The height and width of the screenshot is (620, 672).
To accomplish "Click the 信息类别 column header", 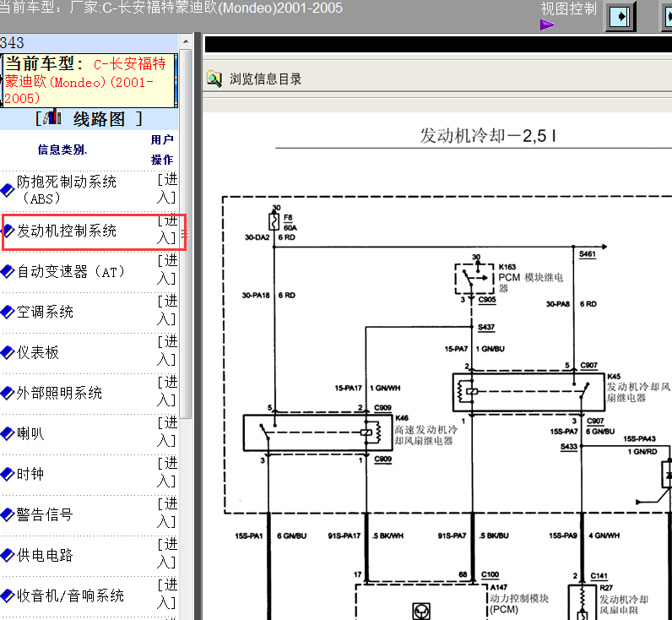I will click(62, 150).
